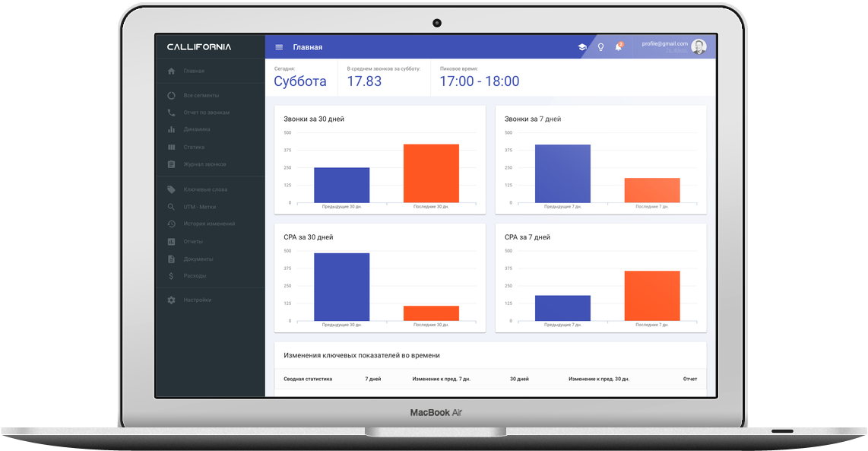Click the profile@gmail.com account link
The width and height of the screenshot is (868, 451).
(664, 44)
